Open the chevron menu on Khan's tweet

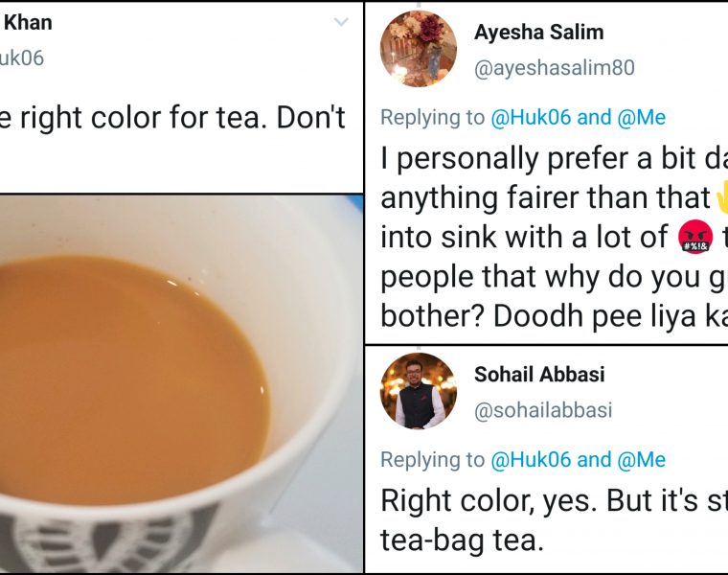pos(341,22)
